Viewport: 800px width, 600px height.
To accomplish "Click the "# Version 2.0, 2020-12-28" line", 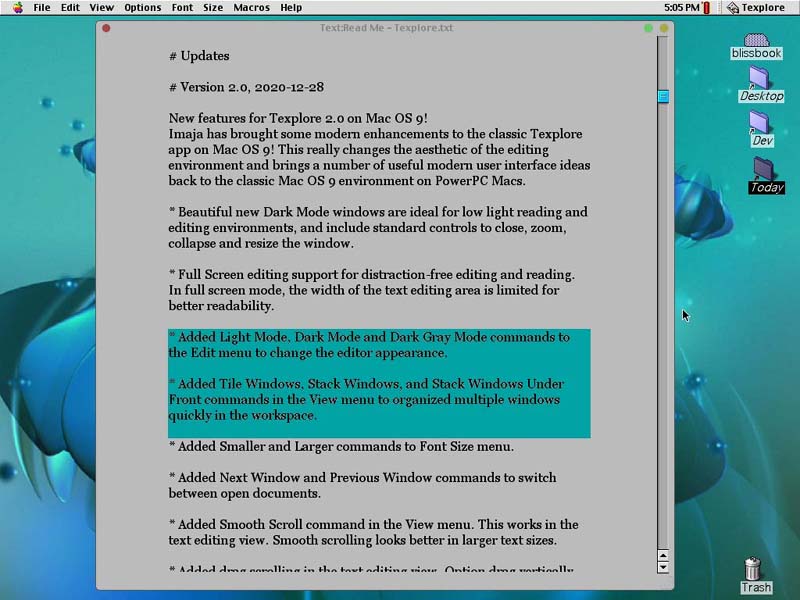I will [x=246, y=87].
